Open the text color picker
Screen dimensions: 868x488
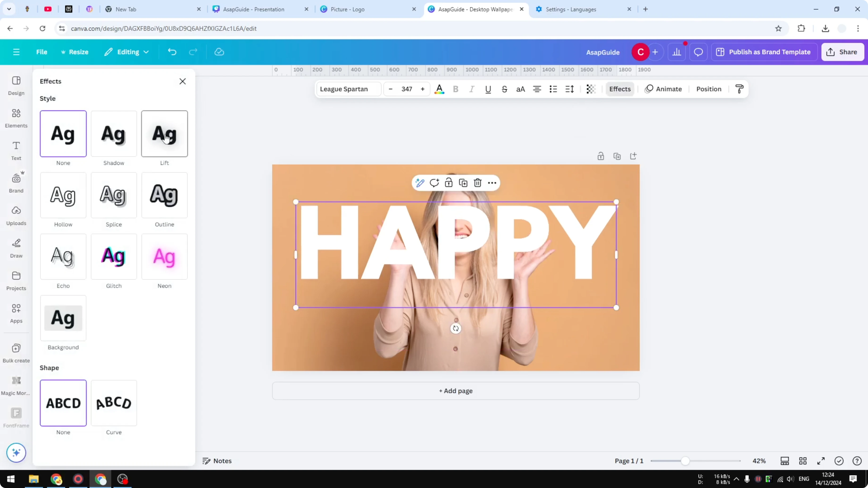pyautogui.click(x=439, y=89)
